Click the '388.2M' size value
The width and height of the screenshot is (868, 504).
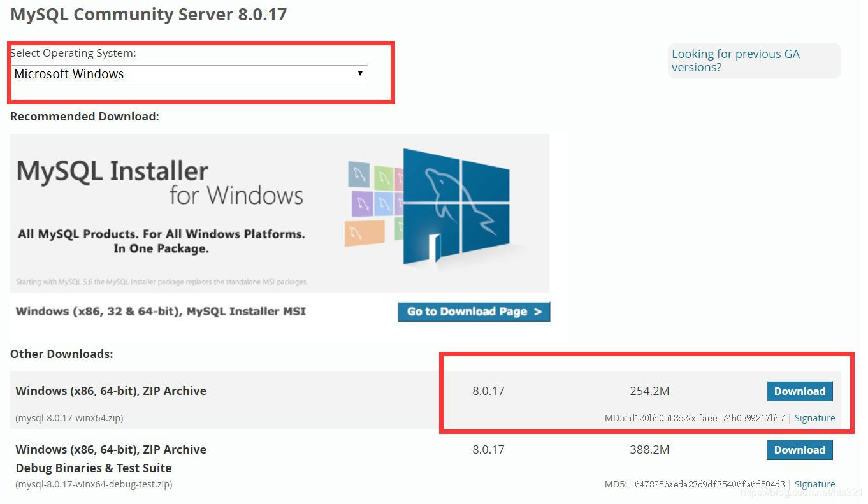tap(649, 450)
